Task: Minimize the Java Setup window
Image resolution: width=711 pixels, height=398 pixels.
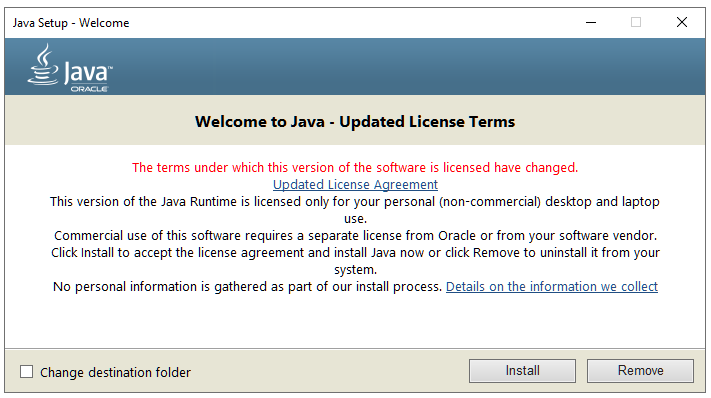Action: pos(591,22)
